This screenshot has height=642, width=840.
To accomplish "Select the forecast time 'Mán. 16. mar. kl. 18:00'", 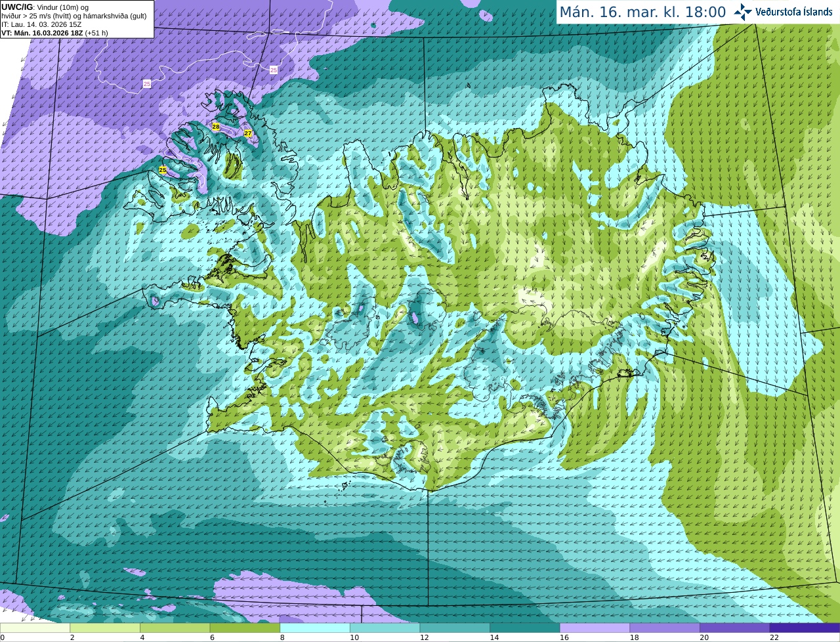I will 642,12.
